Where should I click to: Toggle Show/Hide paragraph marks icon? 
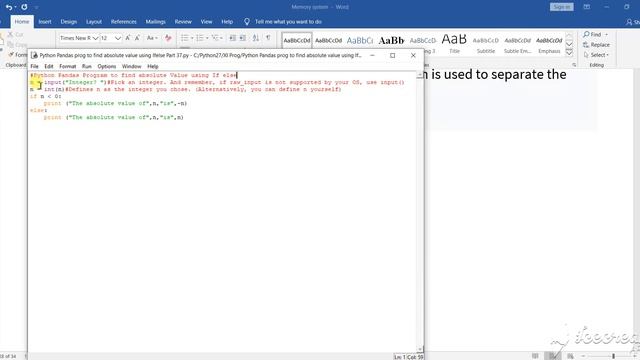point(268,38)
